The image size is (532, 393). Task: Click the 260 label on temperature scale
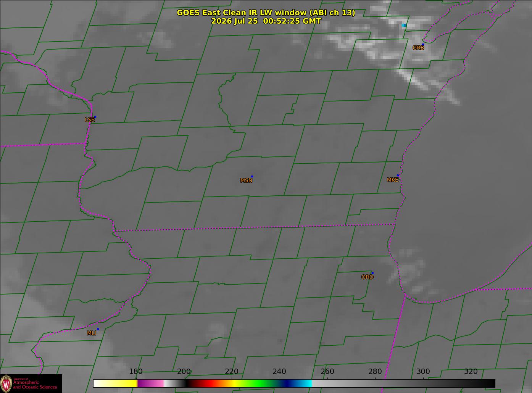point(327,372)
